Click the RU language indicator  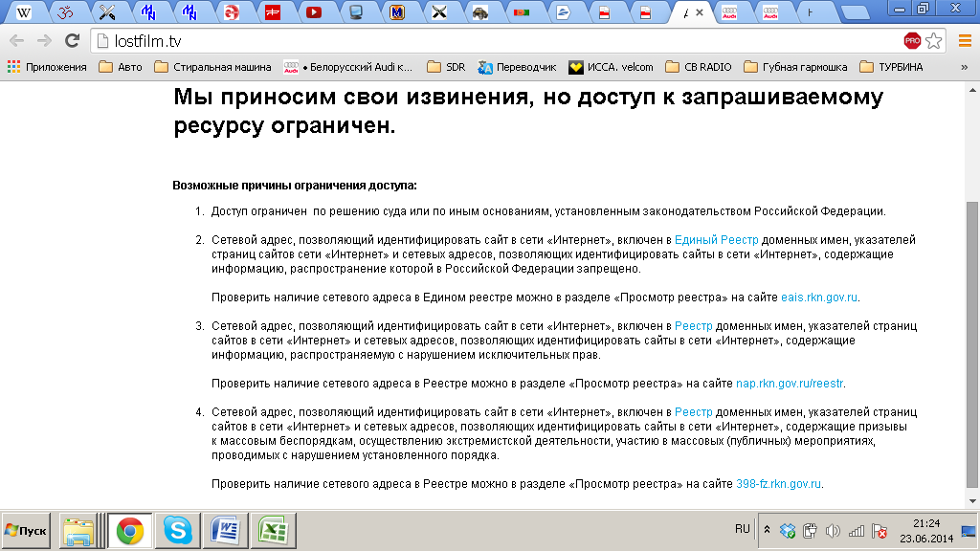coord(742,529)
